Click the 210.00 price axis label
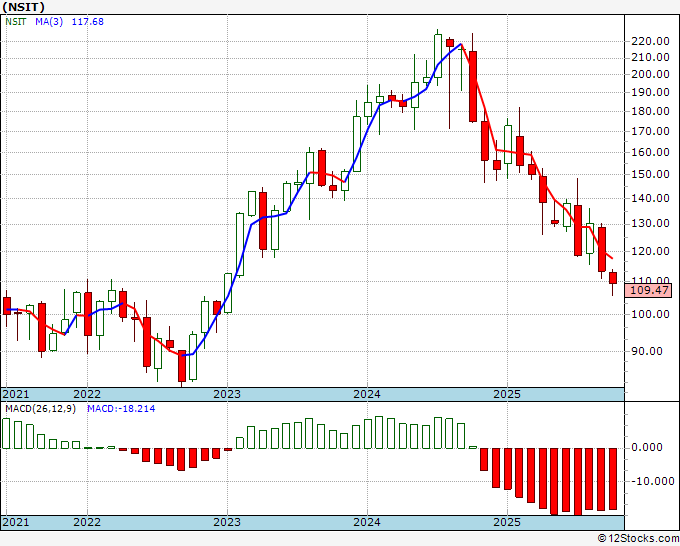This screenshot has width=680, height=546. click(650, 57)
